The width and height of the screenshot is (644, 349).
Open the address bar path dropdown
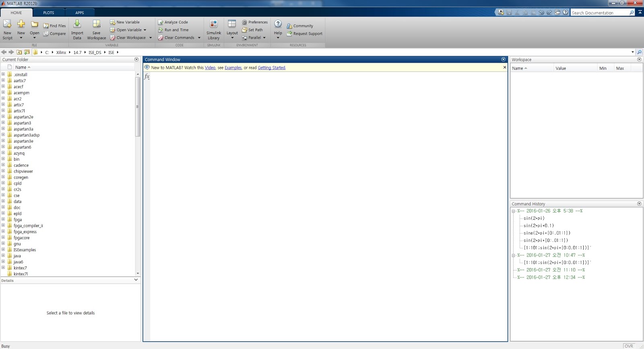(633, 52)
